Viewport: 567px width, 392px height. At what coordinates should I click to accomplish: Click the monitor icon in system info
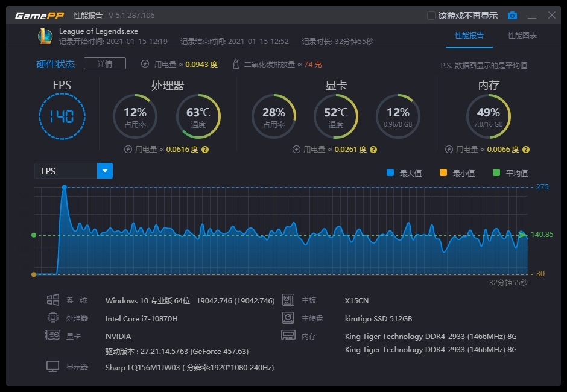point(53,366)
